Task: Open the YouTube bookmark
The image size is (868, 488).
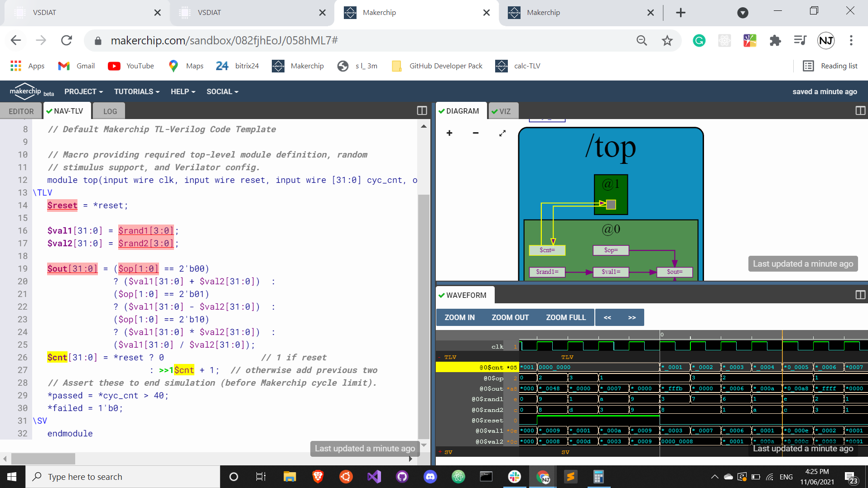Action: [x=131, y=66]
